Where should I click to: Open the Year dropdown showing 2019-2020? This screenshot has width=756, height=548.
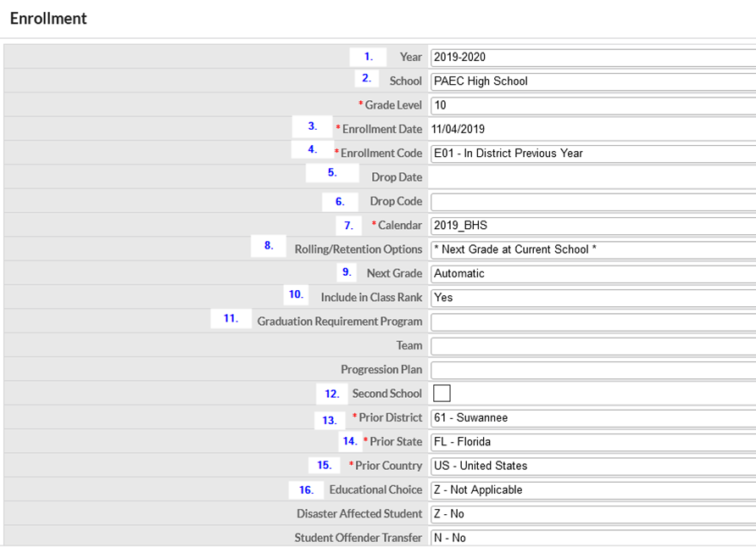pos(592,57)
